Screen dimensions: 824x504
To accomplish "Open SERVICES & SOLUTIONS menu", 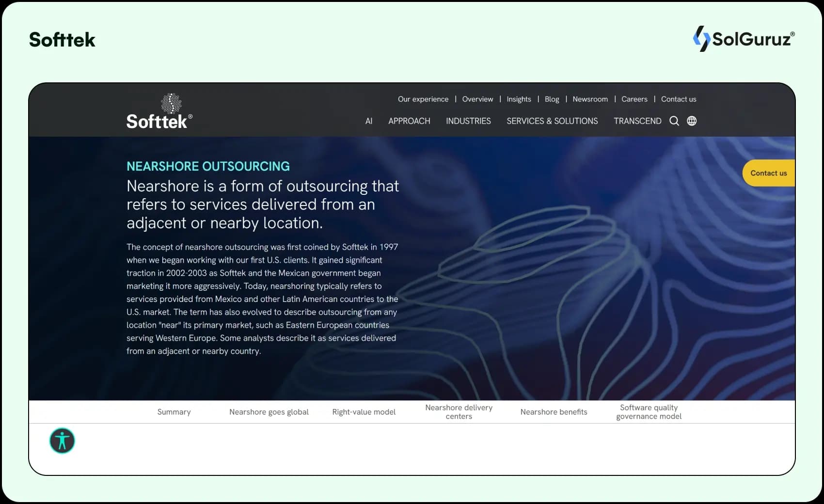I will tap(552, 121).
